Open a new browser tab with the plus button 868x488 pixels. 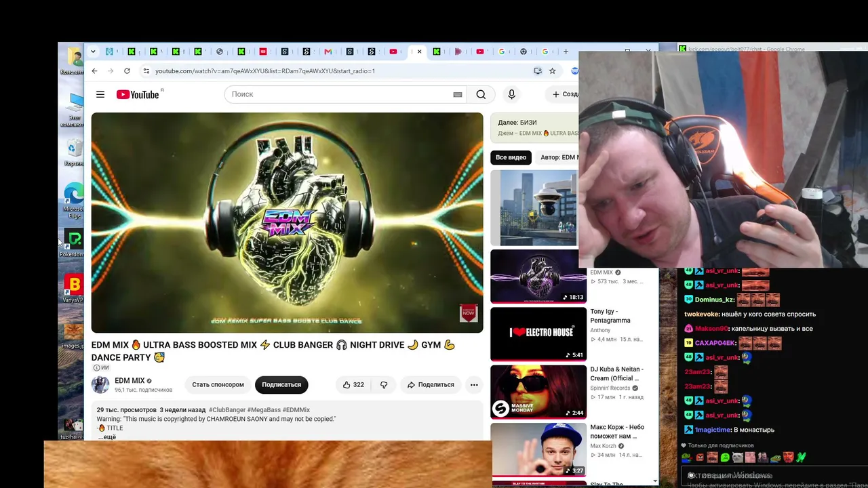[x=566, y=52]
